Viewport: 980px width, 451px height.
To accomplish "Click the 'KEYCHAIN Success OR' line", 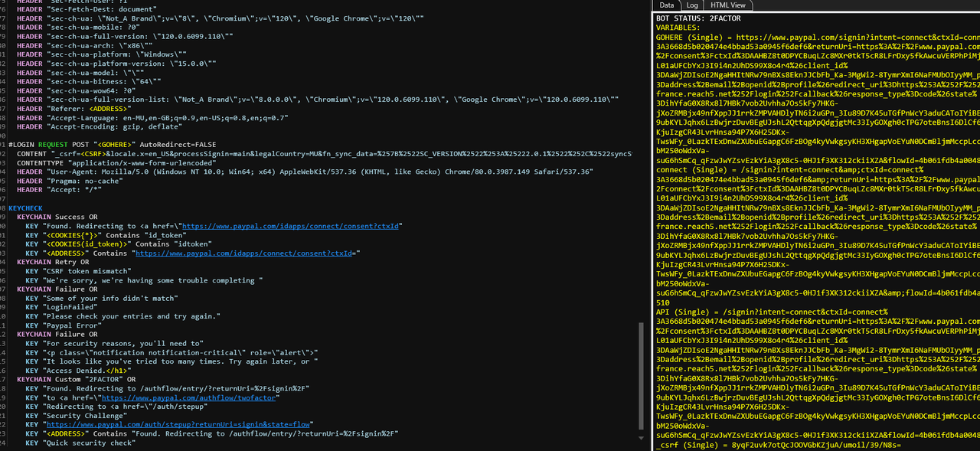I will [57, 217].
